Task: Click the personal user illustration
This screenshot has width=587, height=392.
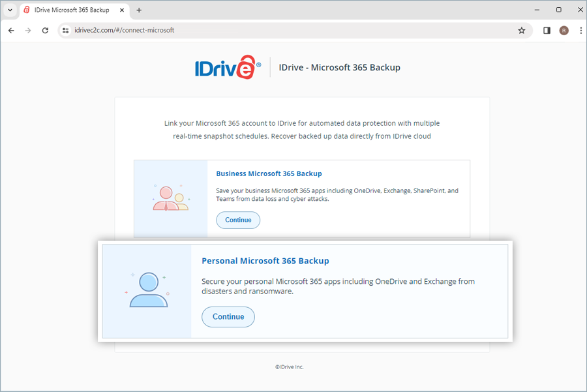Action: 147,290
